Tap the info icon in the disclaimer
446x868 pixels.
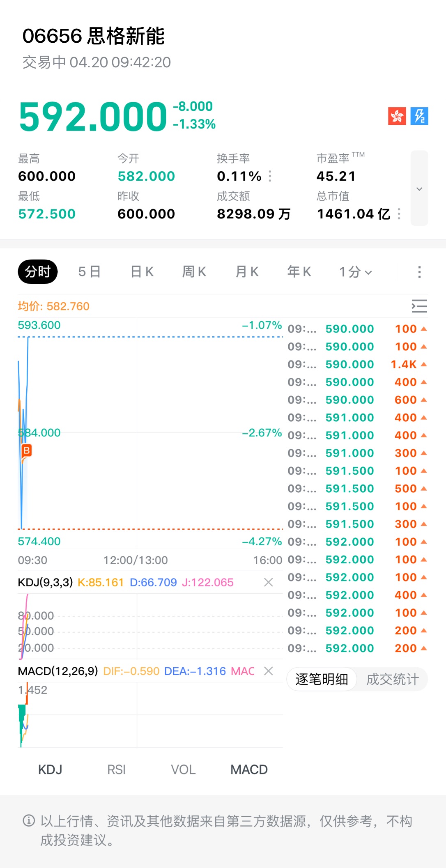[29, 821]
